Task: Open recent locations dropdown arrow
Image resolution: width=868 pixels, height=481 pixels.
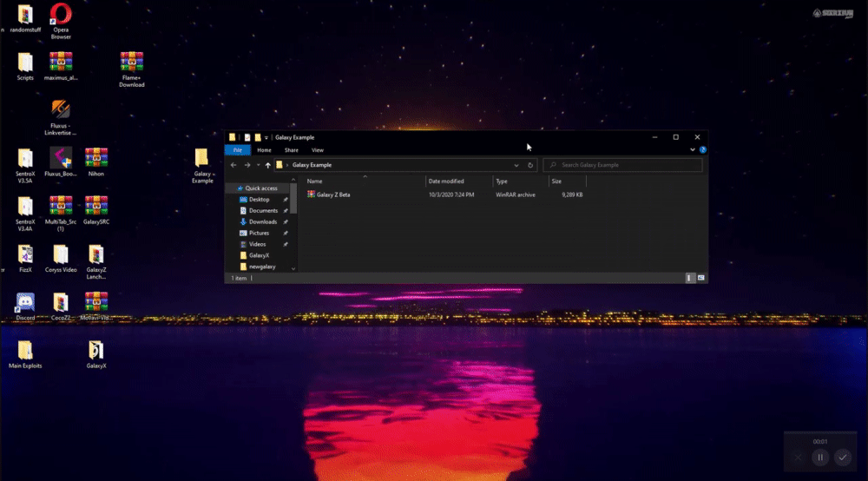Action: 258,165
